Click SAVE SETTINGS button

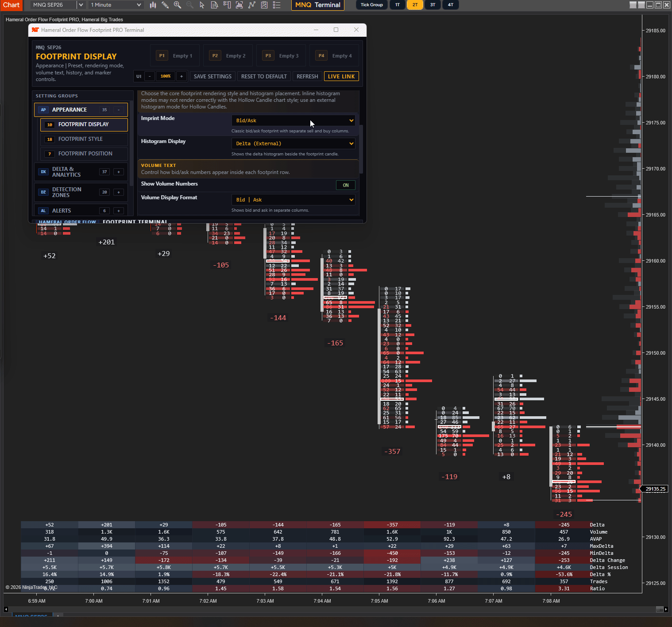pos(212,76)
